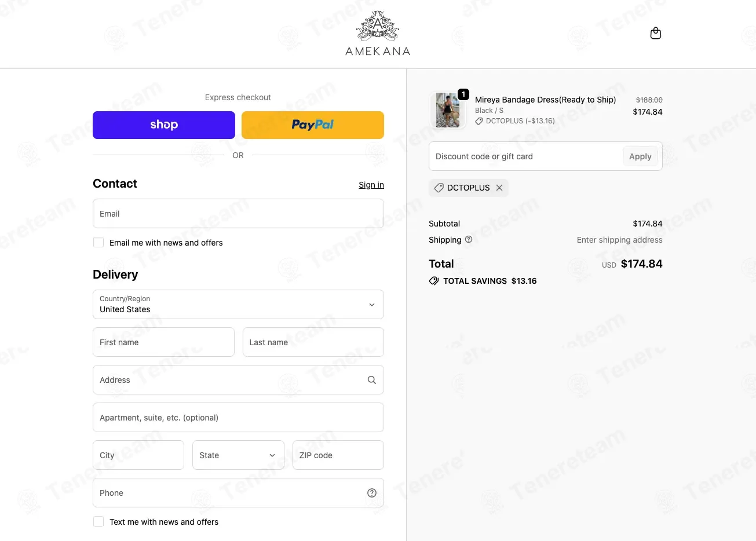The height and width of the screenshot is (541, 756).
Task: Click the total savings tag icon
Action: click(x=434, y=281)
